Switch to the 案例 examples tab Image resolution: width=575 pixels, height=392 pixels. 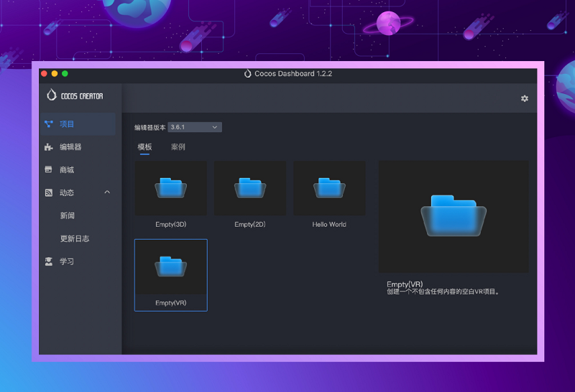coord(178,147)
